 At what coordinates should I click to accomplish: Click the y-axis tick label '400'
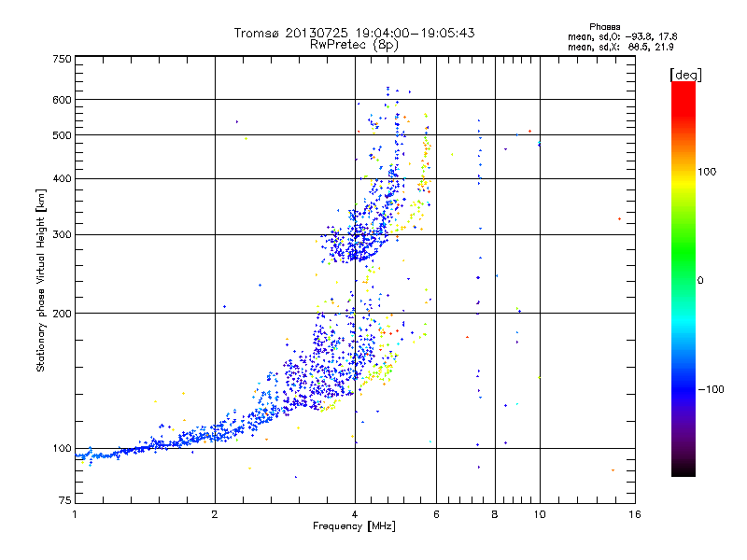click(x=62, y=178)
